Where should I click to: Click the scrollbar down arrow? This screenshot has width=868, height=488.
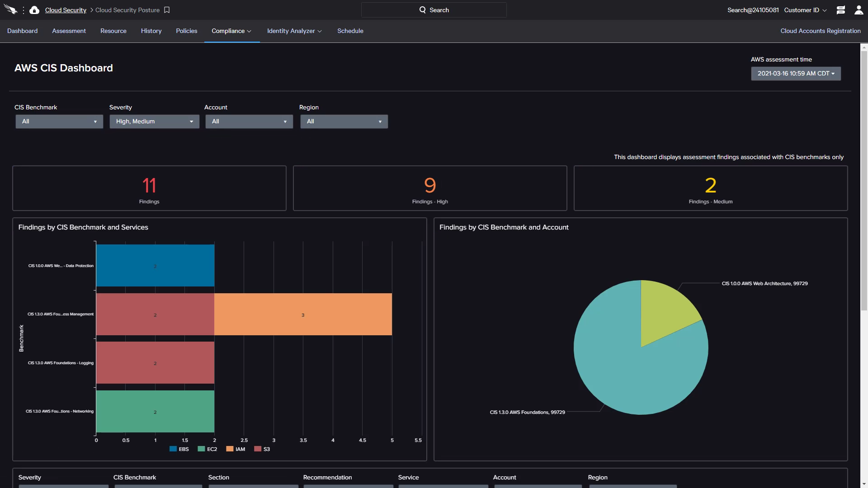click(x=864, y=484)
